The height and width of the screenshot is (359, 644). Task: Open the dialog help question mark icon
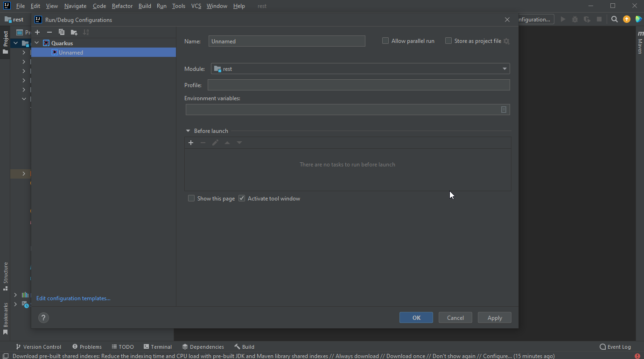click(43, 318)
